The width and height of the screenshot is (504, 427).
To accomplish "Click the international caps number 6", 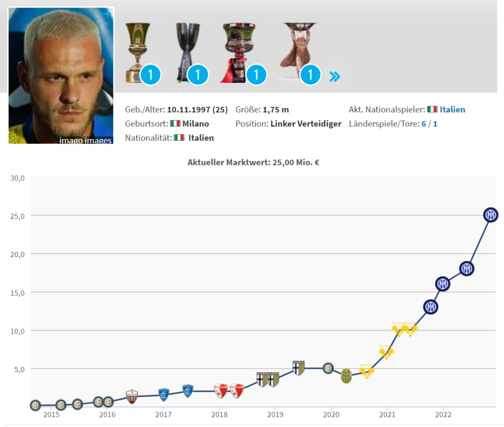I will point(424,124).
